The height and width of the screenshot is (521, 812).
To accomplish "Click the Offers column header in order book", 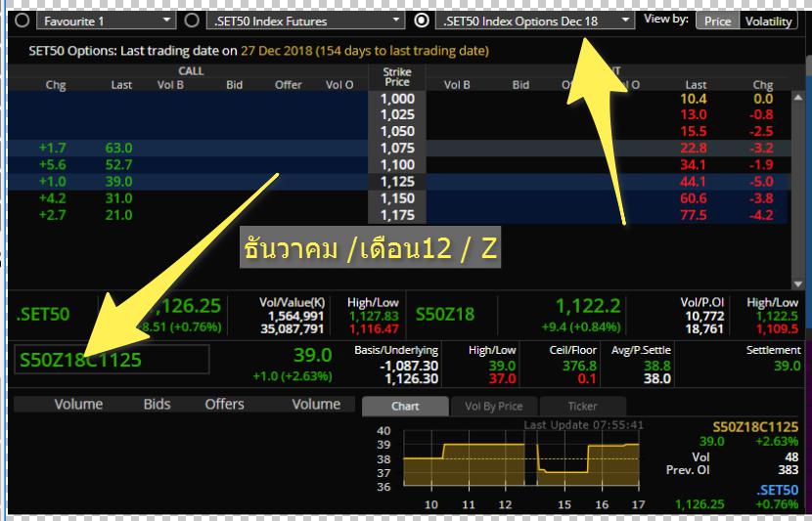I will coord(224,404).
